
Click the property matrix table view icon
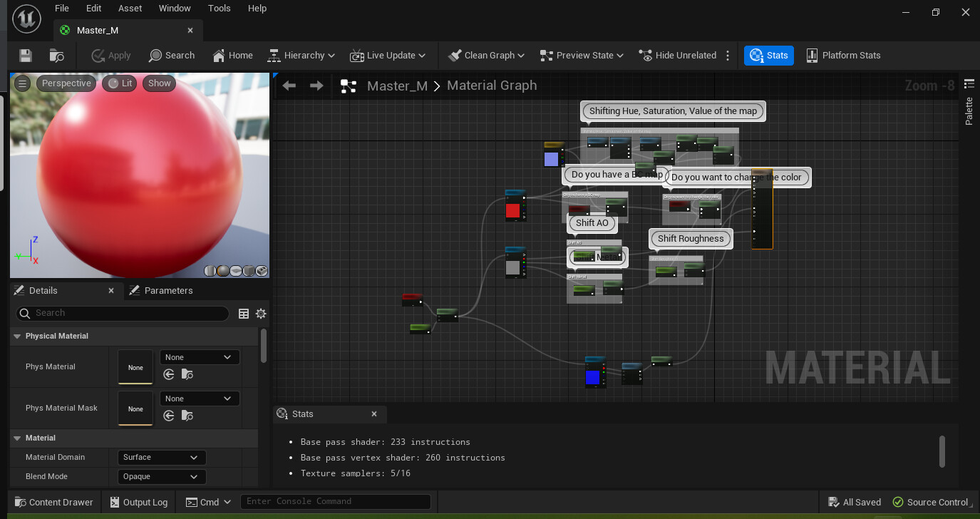[244, 314]
